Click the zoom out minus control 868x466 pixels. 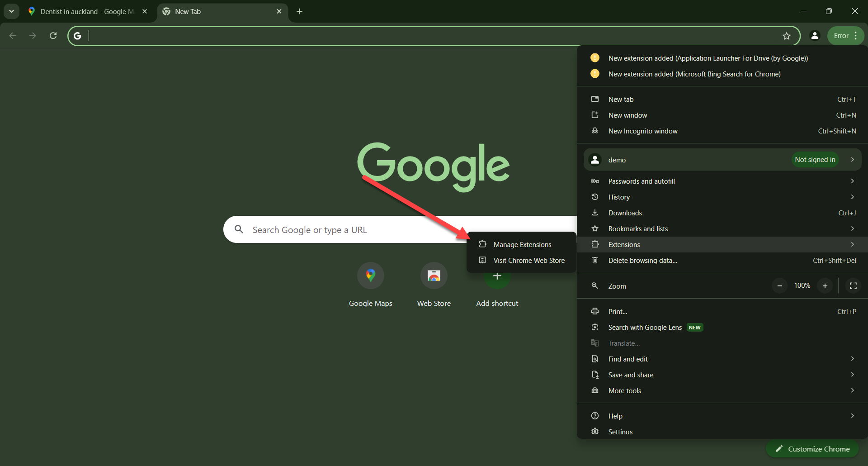[779, 285]
